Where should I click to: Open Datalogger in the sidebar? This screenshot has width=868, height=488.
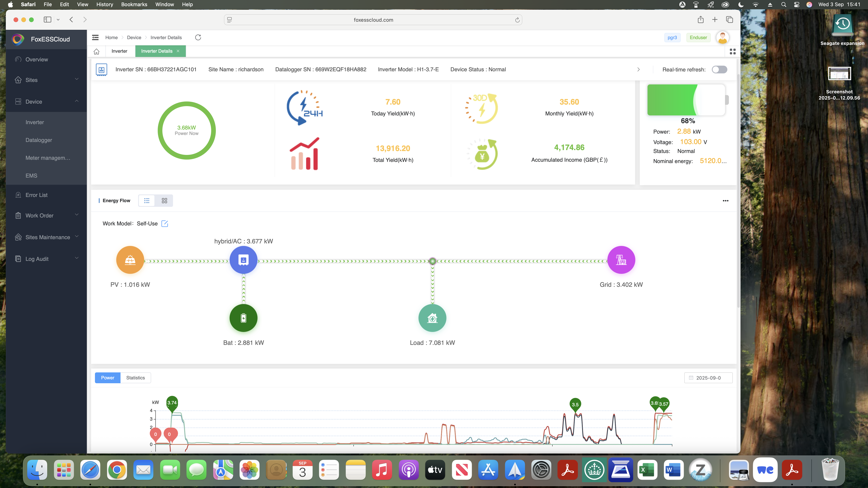coord(39,140)
